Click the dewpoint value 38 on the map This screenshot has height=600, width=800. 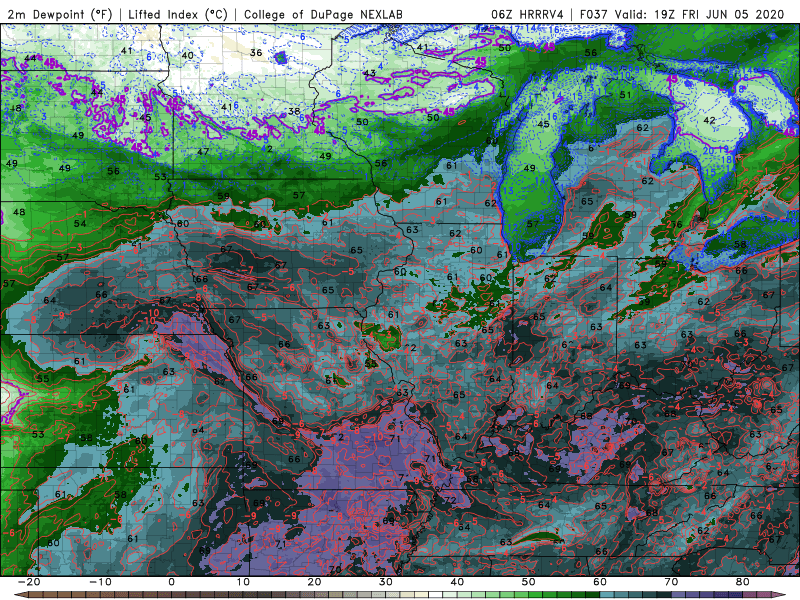click(294, 111)
